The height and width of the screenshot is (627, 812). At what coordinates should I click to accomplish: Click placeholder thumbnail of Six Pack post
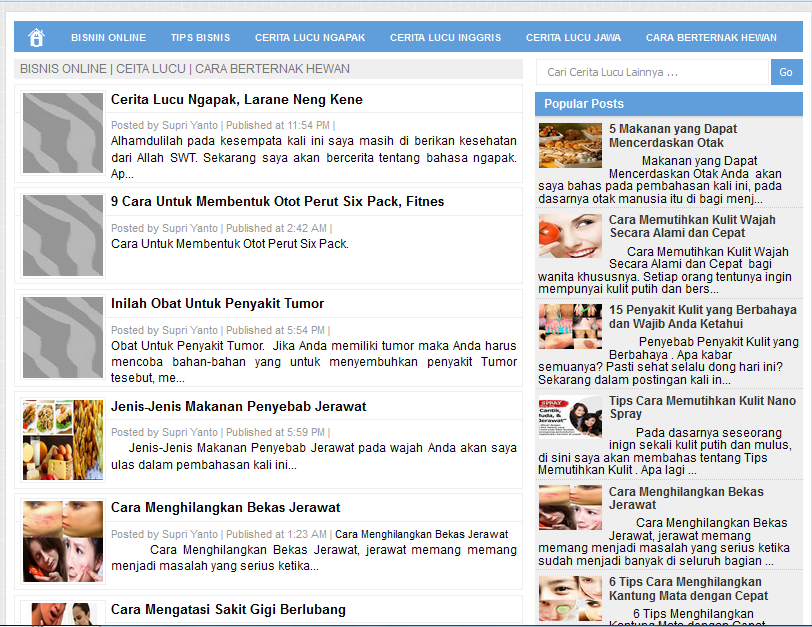[x=63, y=235]
